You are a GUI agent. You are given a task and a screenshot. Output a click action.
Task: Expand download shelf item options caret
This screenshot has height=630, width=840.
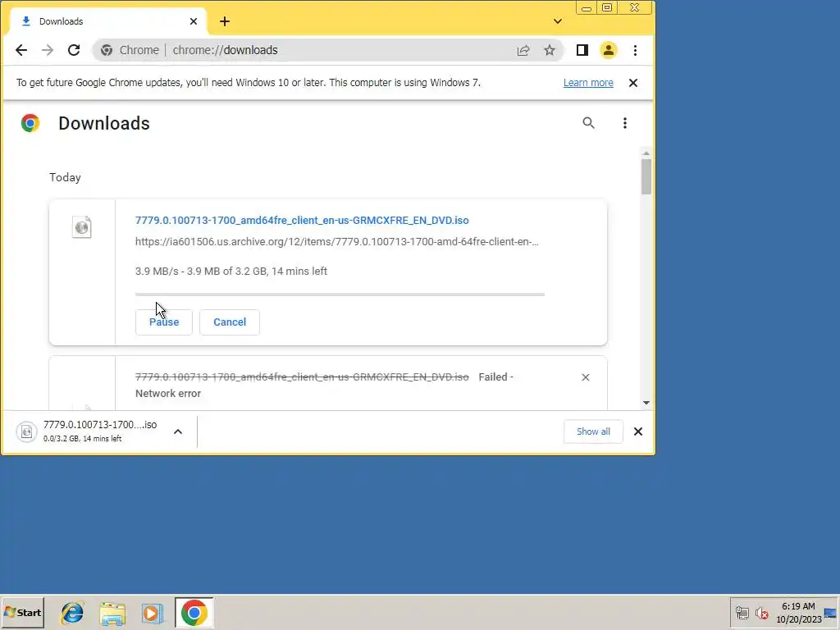tap(178, 431)
